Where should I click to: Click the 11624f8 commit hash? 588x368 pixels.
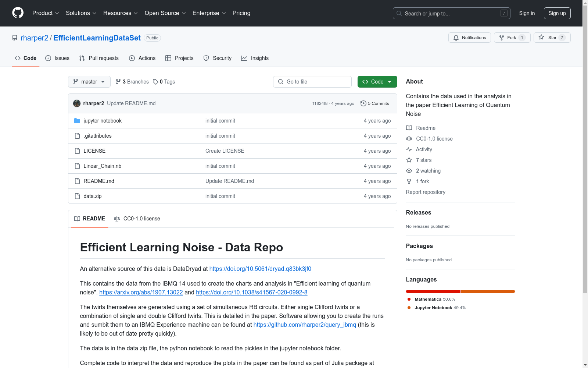coord(320,104)
